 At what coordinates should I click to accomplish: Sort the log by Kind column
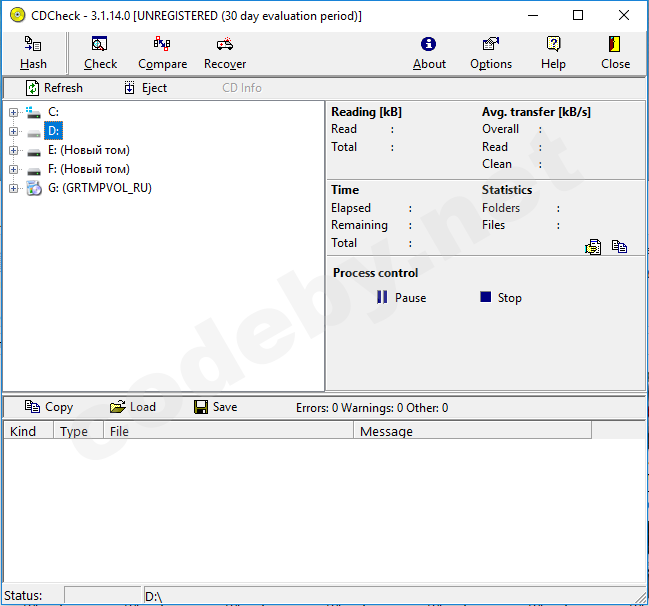[28, 430]
